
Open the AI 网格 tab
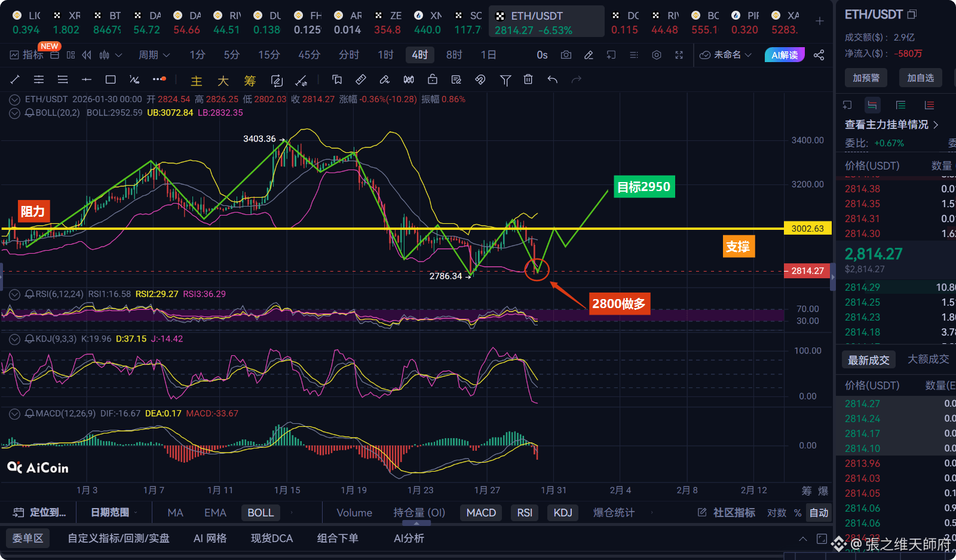pos(210,539)
